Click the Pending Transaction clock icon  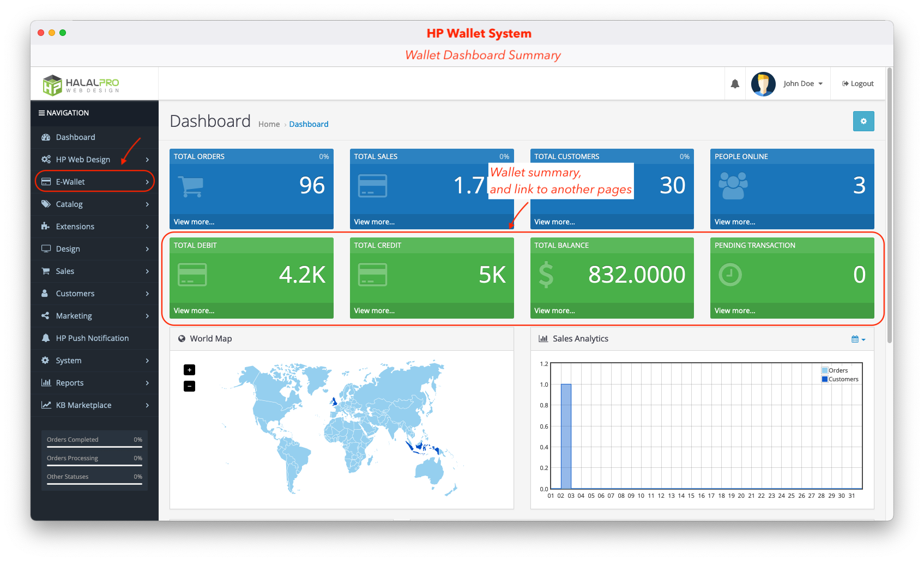click(x=730, y=275)
